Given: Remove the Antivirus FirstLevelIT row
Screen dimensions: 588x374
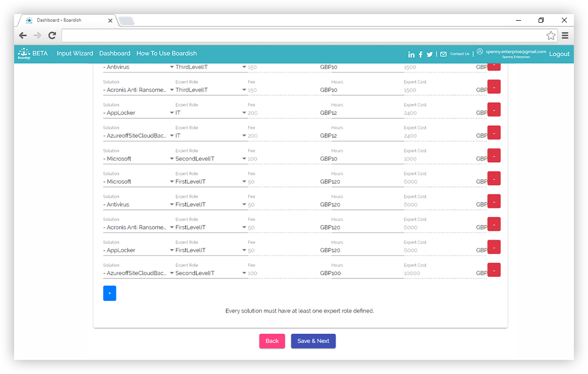Looking at the screenshot, I should pyautogui.click(x=494, y=201).
